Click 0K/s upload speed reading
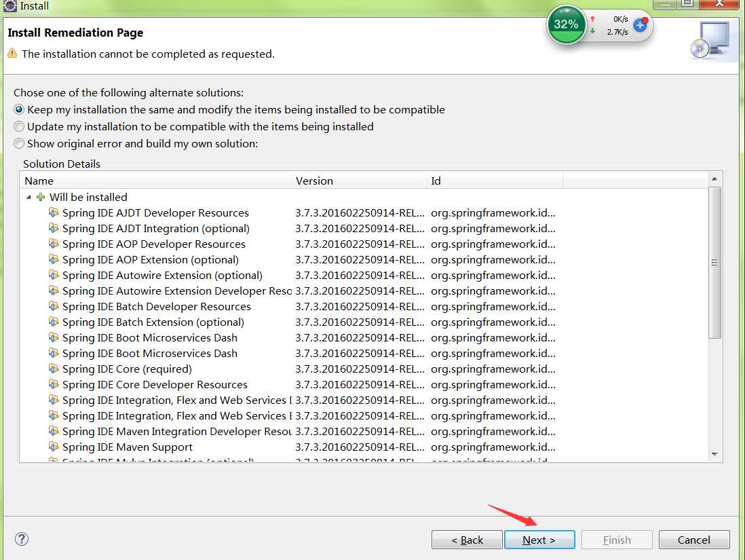 [x=620, y=19]
